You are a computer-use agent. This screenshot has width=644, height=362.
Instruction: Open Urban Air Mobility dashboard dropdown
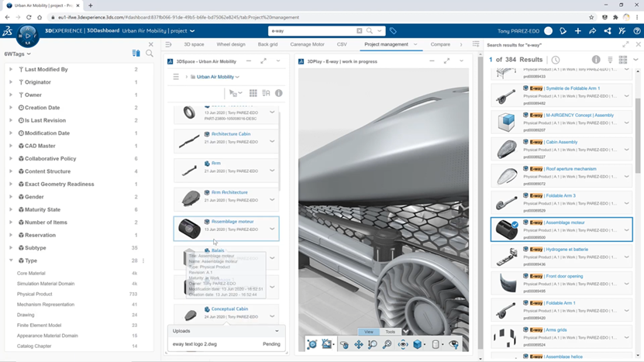tap(192, 31)
